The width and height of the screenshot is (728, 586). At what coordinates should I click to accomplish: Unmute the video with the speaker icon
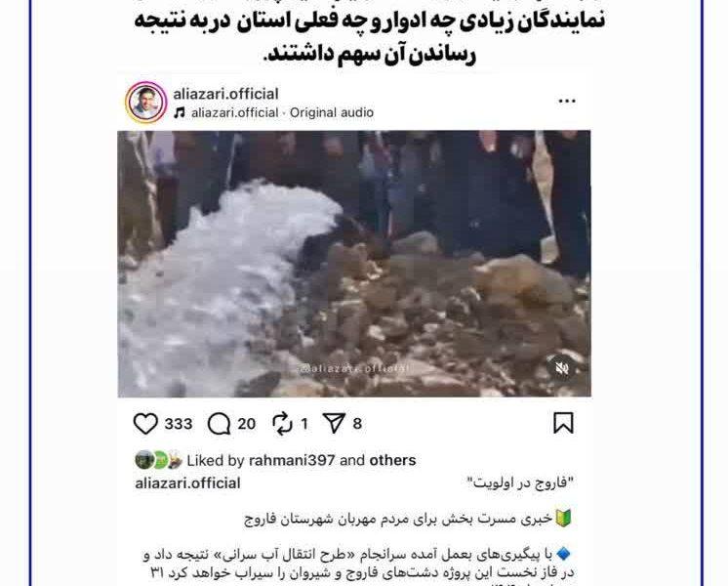(562, 368)
